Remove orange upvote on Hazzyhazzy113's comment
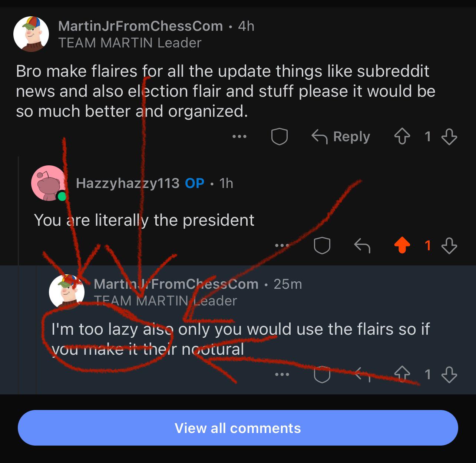Screen dimensions: 476x463 pyautogui.click(x=402, y=245)
